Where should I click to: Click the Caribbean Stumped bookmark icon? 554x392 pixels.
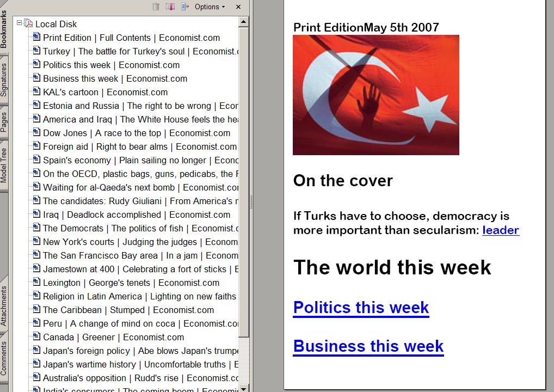[x=36, y=309]
